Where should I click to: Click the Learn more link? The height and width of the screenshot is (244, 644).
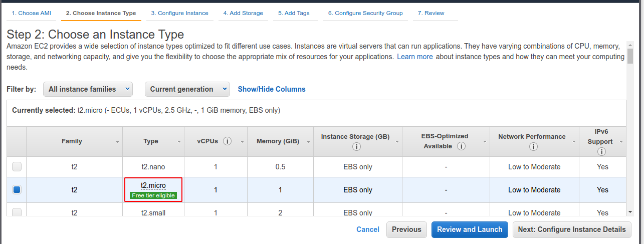click(x=415, y=57)
